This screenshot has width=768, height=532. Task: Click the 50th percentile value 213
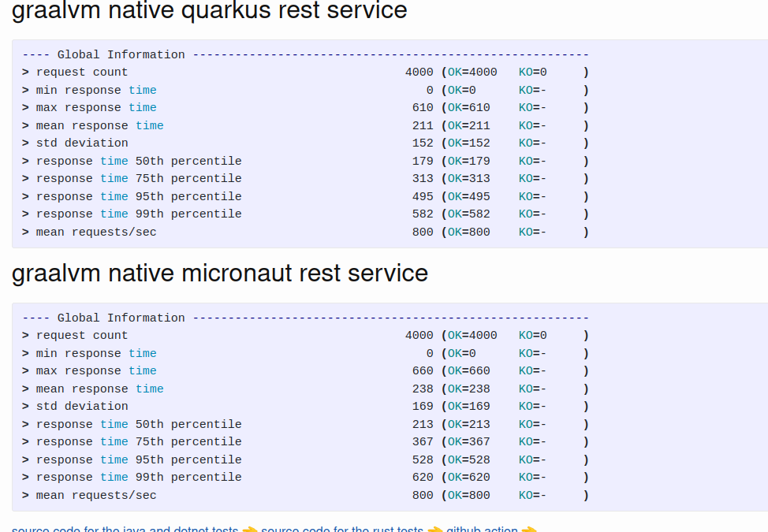pyautogui.click(x=423, y=424)
